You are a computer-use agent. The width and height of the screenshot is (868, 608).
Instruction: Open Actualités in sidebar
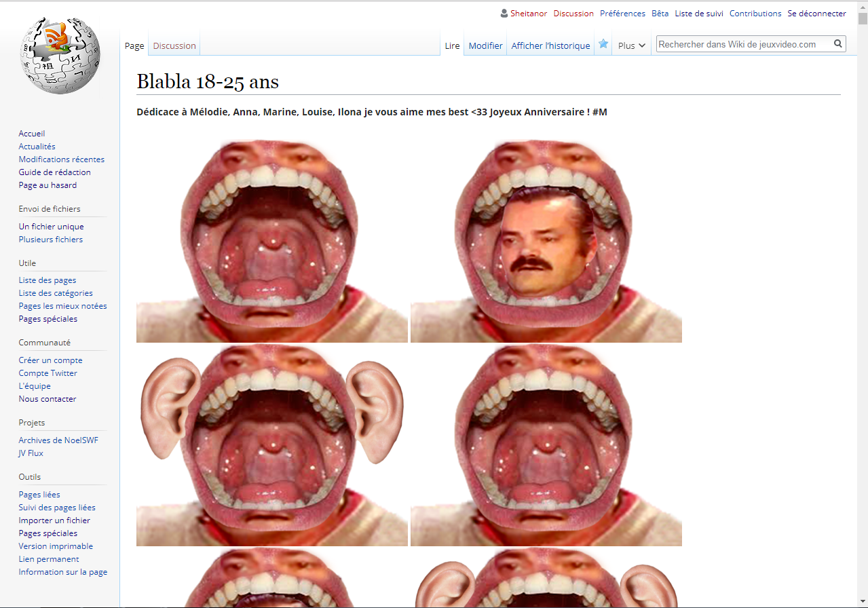click(x=37, y=147)
